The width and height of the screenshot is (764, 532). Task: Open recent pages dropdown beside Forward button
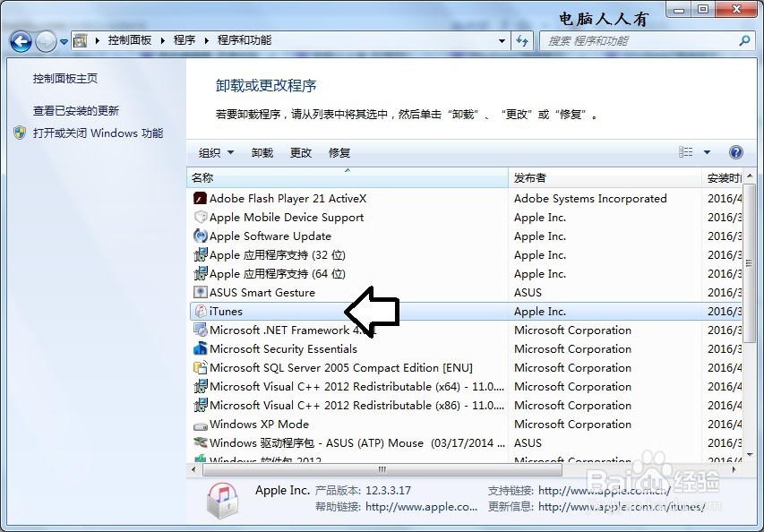[x=64, y=42]
